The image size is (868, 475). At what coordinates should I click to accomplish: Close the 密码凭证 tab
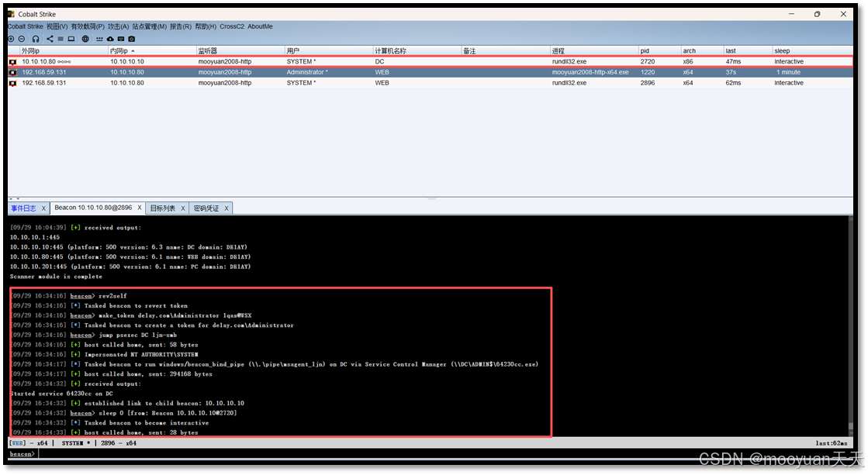tap(227, 208)
